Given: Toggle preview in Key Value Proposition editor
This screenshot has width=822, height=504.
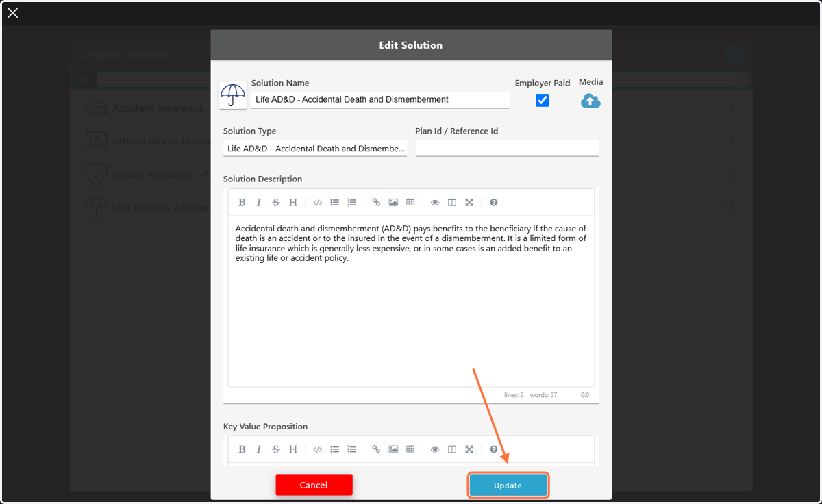Looking at the screenshot, I should click(x=435, y=449).
